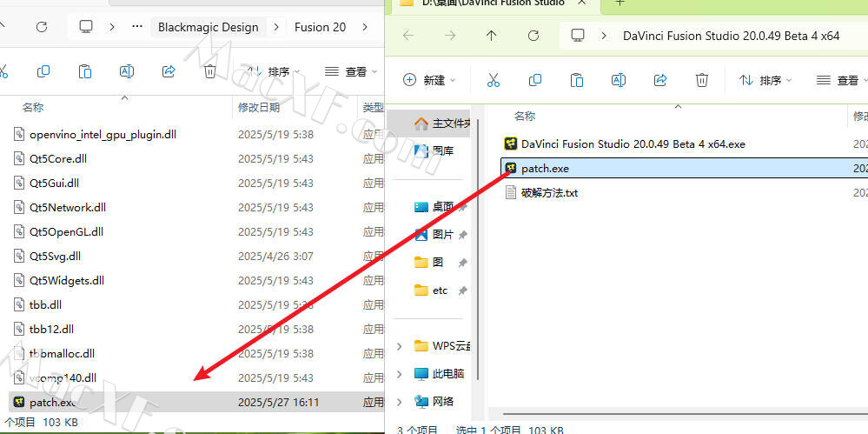
Task: Select the Fusion 20 breadcrumb segment
Action: pyautogui.click(x=320, y=27)
